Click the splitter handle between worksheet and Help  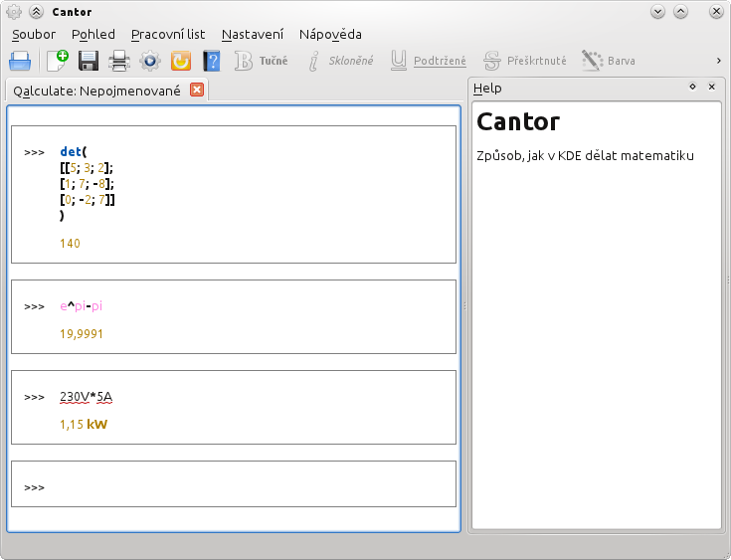click(x=464, y=306)
